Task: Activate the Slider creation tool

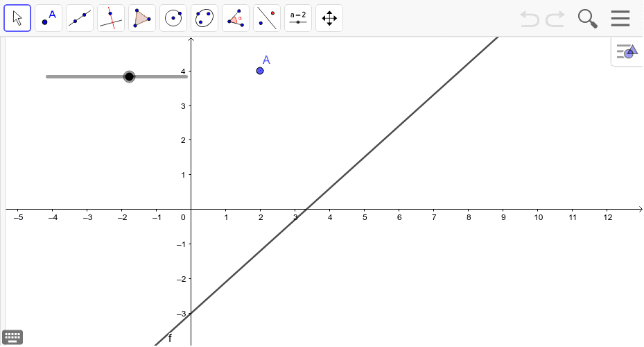Action: tap(298, 18)
